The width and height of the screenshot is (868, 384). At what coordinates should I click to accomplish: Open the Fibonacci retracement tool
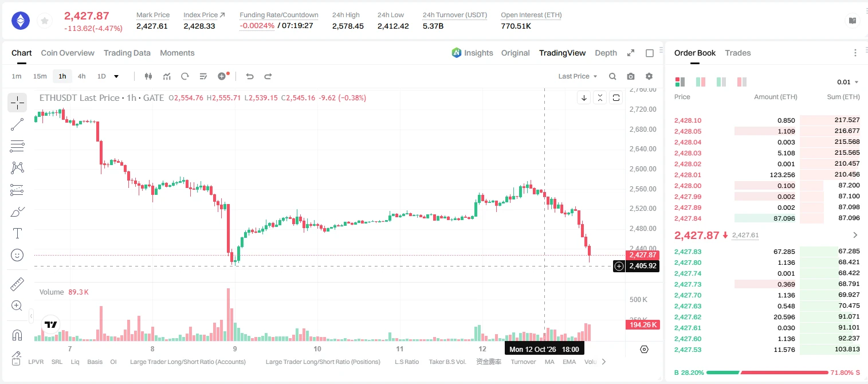17,146
